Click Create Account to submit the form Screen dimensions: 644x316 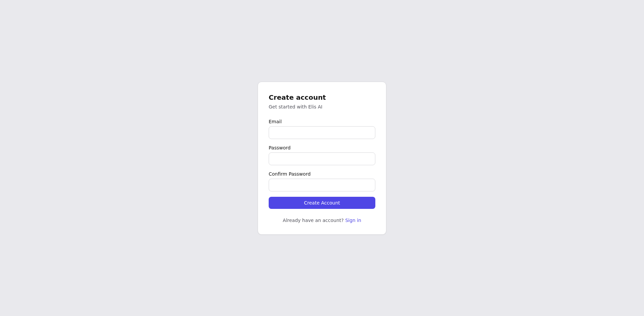click(322, 203)
